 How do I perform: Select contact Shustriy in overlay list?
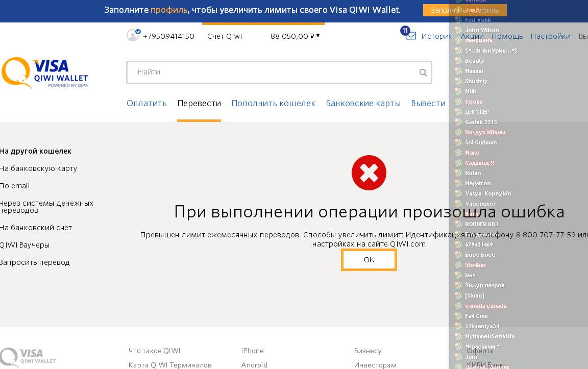[476, 81]
